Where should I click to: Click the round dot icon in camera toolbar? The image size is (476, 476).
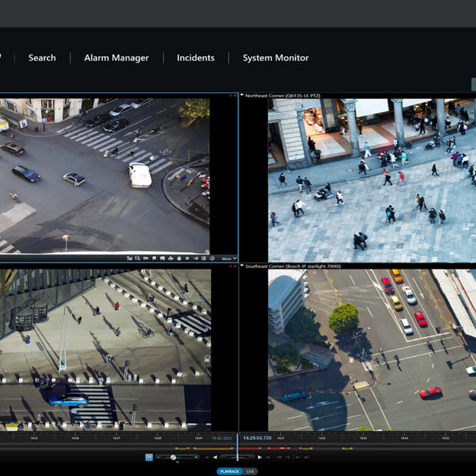point(187,258)
